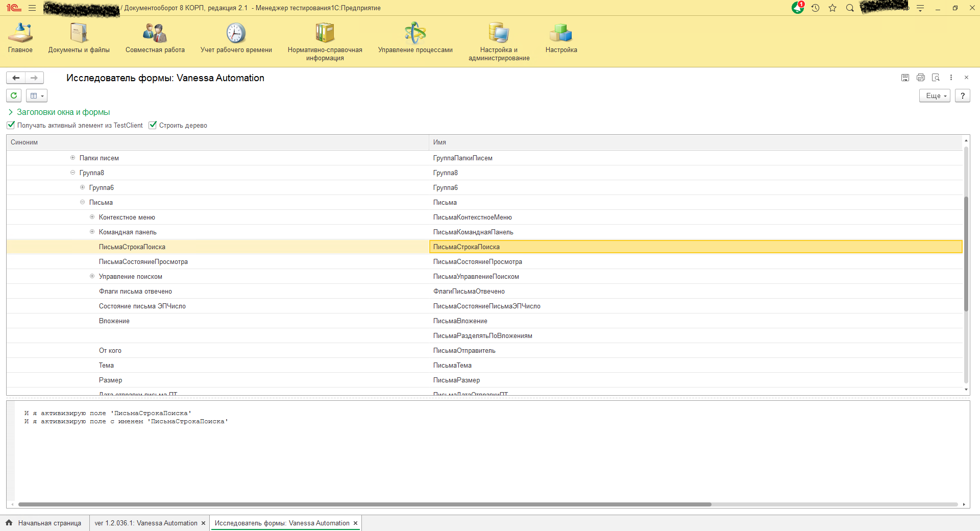980x531 pixels.
Task: Go forward with the right arrow
Action: tap(34, 78)
